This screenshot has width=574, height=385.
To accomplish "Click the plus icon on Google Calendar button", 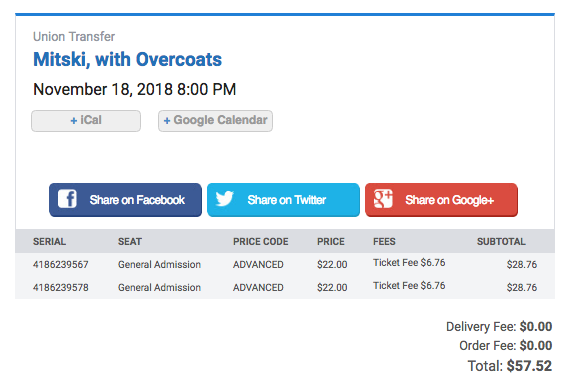I will [x=167, y=121].
